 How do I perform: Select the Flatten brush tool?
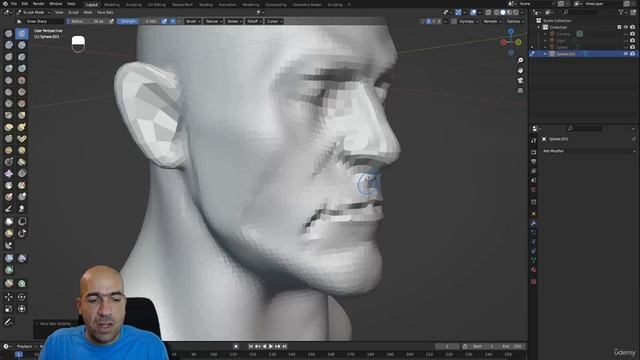tap(9, 92)
